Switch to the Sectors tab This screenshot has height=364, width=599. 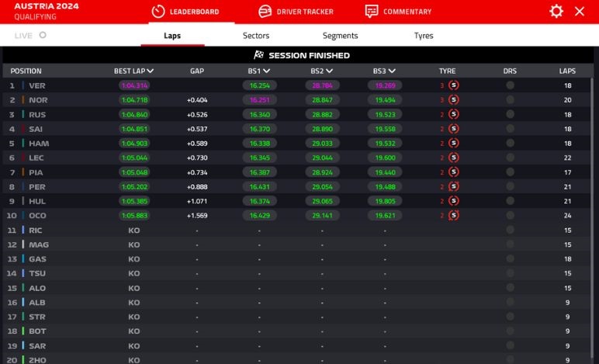point(256,36)
